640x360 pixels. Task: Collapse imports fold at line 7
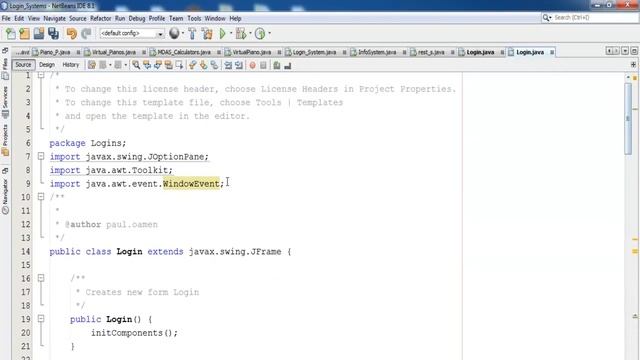pyautogui.click(x=41, y=156)
